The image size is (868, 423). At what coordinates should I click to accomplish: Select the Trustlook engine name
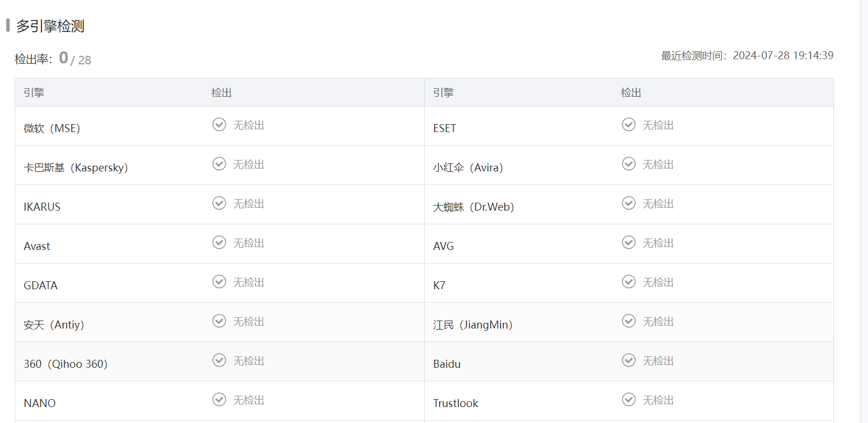[x=456, y=403]
